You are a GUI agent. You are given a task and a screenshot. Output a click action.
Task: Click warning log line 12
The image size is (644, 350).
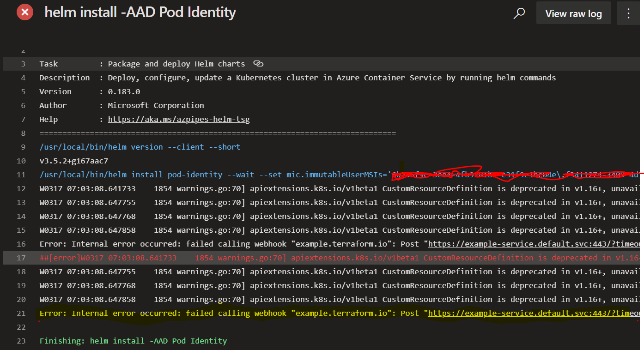[x=340, y=188]
